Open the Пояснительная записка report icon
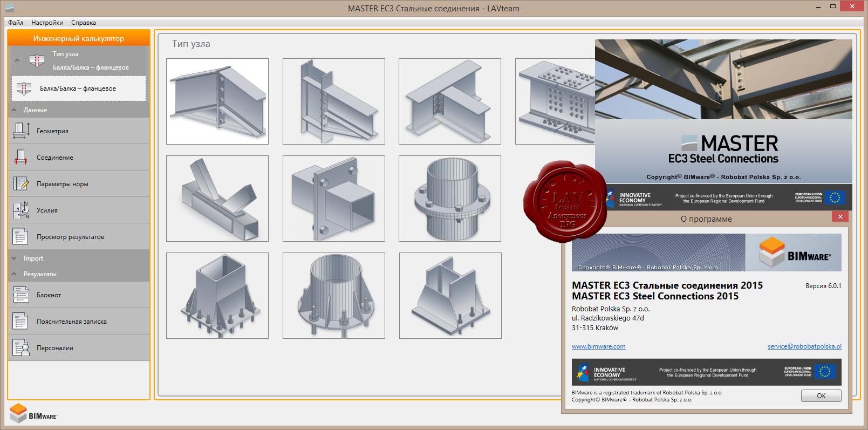Viewport: 868px width, 430px height. click(x=21, y=321)
